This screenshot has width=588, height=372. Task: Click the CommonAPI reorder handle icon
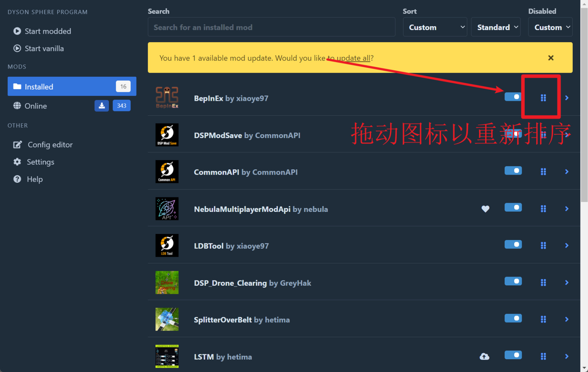(543, 172)
